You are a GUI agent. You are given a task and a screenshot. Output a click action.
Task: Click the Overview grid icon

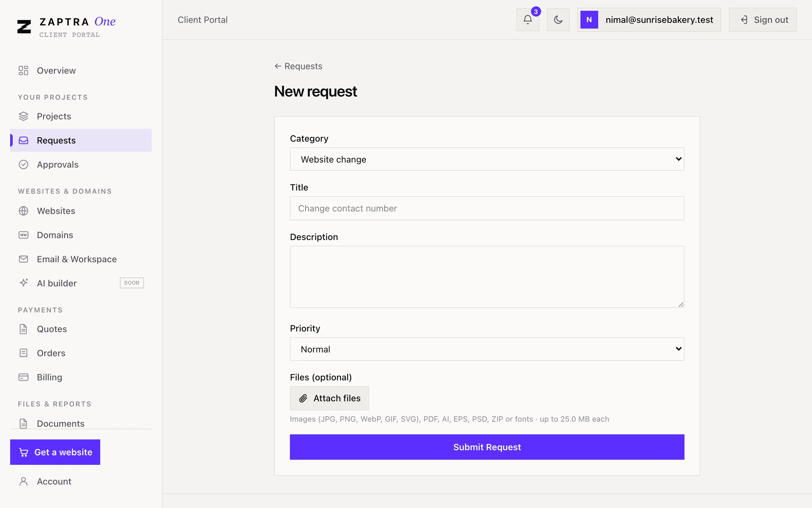pyautogui.click(x=23, y=70)
